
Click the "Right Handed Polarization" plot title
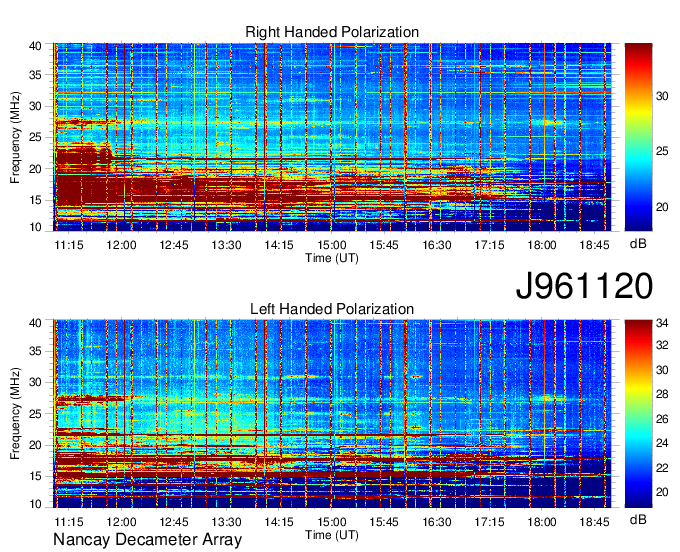[x=332, y=32]
